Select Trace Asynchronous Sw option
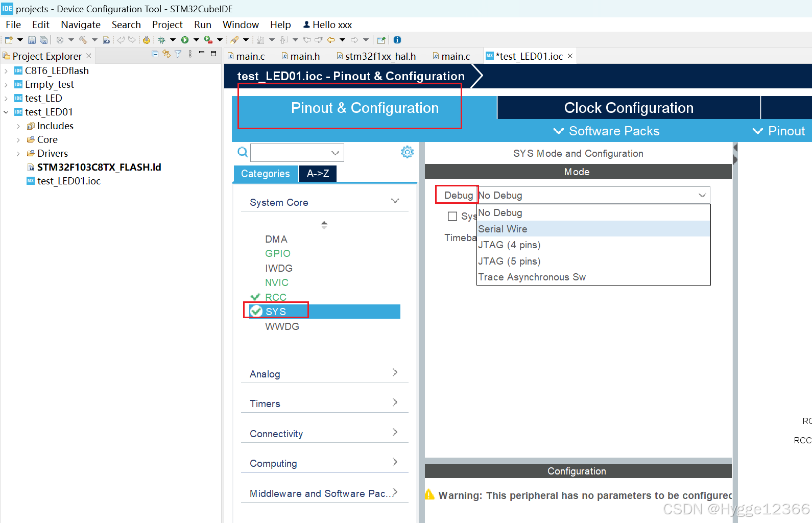 (593, 277)
